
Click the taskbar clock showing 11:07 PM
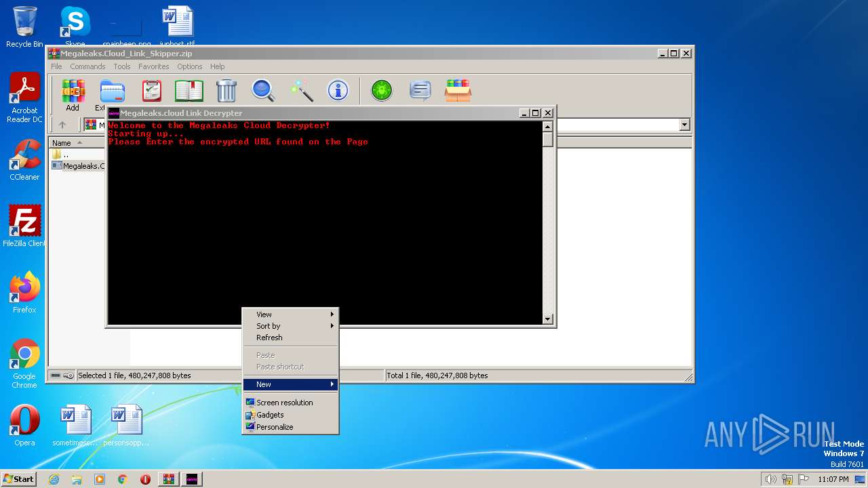tap(833, 479)
